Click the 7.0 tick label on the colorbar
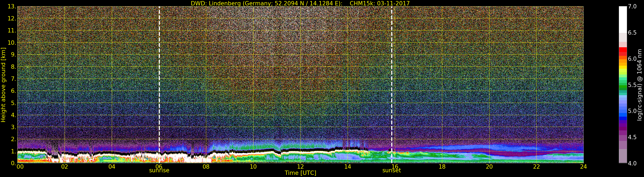Viewport: 644px width, 177px height. 632,6
